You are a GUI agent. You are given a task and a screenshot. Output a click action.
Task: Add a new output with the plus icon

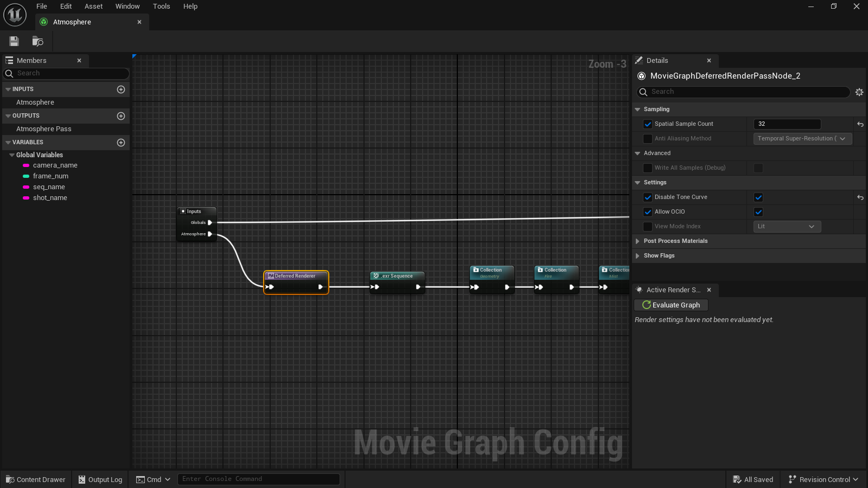(x=121, y=116)
